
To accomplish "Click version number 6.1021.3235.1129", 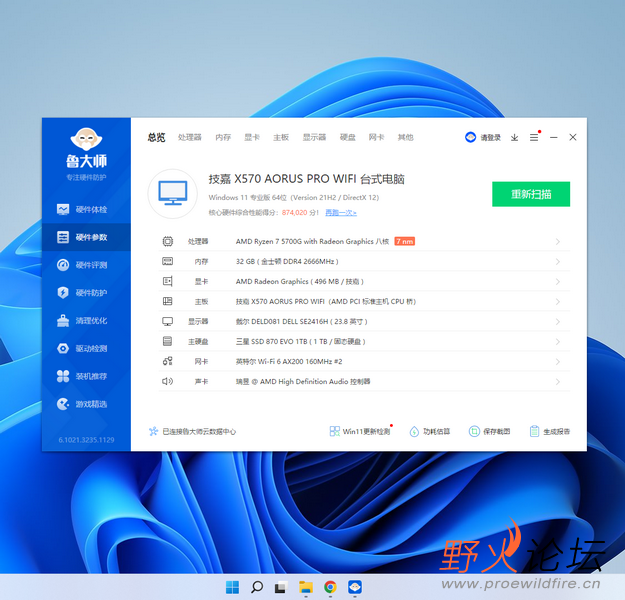I will tap(86, 440).
